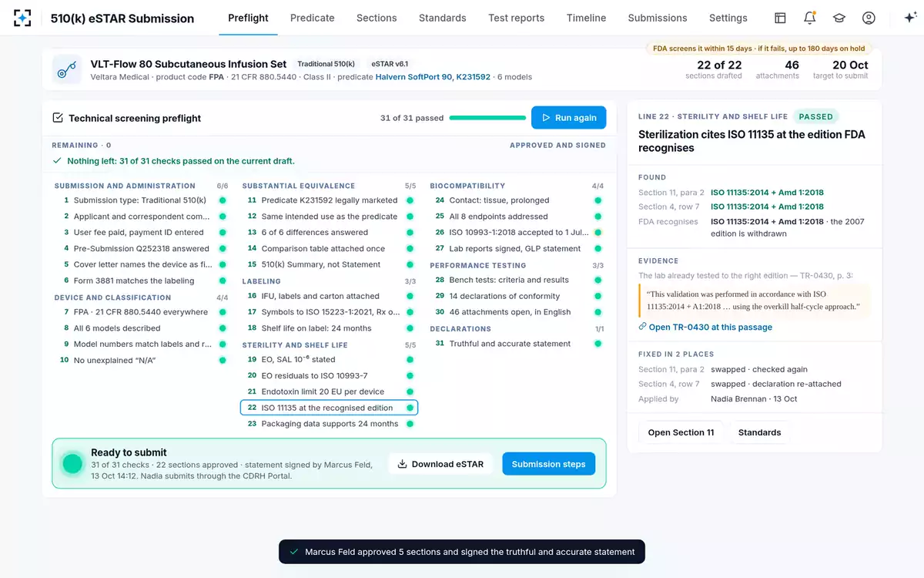The width and height of the screenshot is (924, 578).
Task: Open the Standards tab in top navigation
Action: [x=443, y=18]
